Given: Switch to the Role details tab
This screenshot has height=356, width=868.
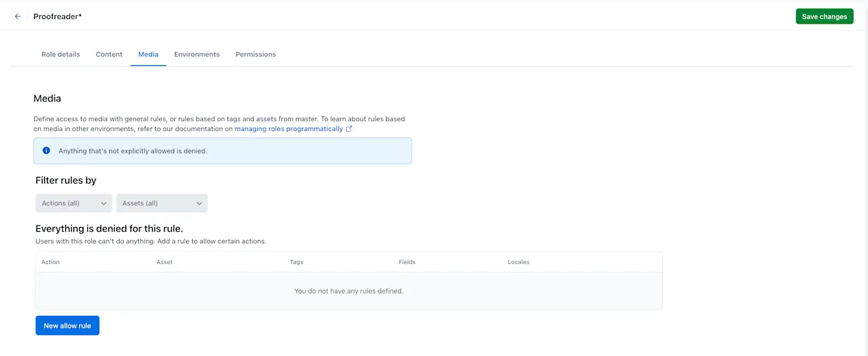Looking at the screenshot, I should [x=60, y=54].
